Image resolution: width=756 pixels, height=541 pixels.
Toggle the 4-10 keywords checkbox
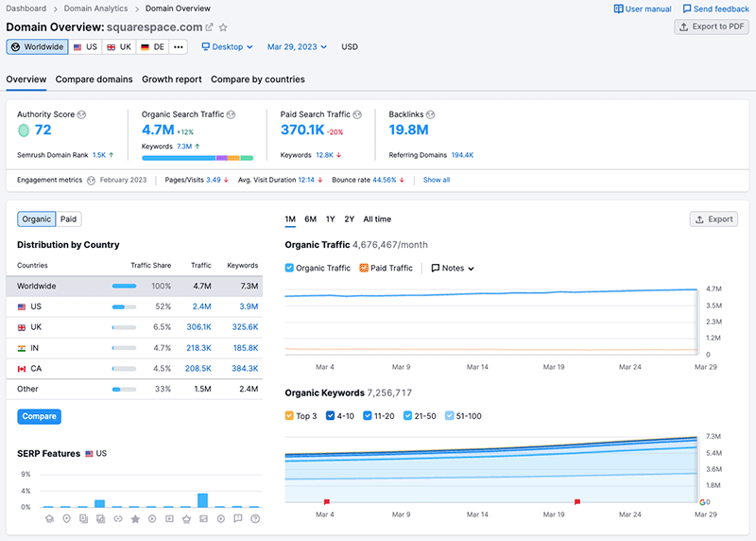tap(330, 415)
